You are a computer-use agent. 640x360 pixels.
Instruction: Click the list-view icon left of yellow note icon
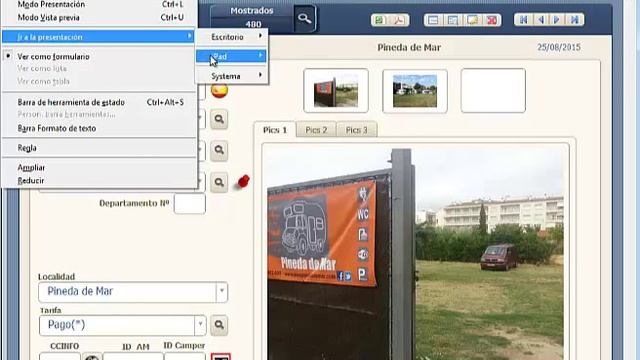pos(453,20)
